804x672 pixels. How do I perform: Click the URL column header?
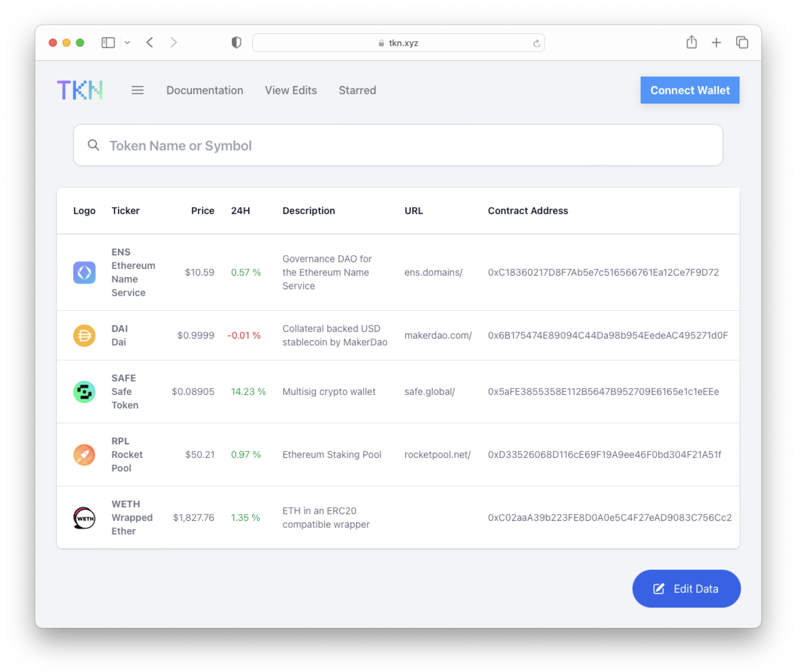[x=414, y=211]
